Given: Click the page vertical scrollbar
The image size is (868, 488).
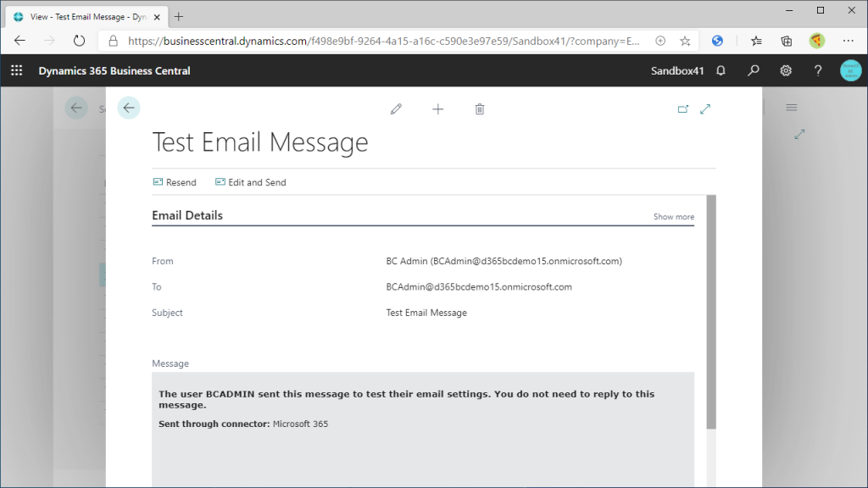Looking at the screenshot, I should coord(711,312).
